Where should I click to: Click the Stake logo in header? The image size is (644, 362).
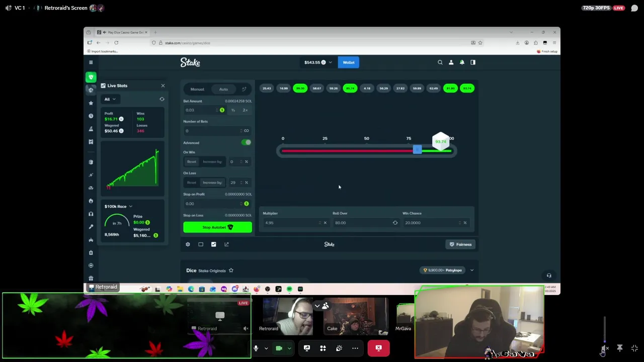point(190,62)
